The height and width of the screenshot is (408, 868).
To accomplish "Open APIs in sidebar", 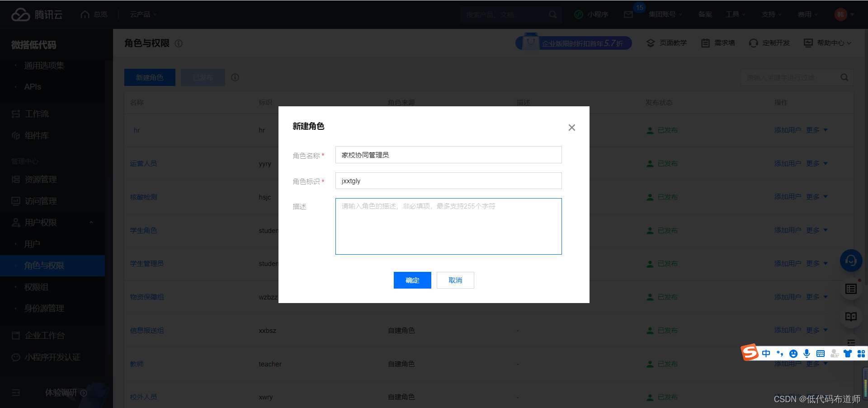I will [x=33, y=87].
